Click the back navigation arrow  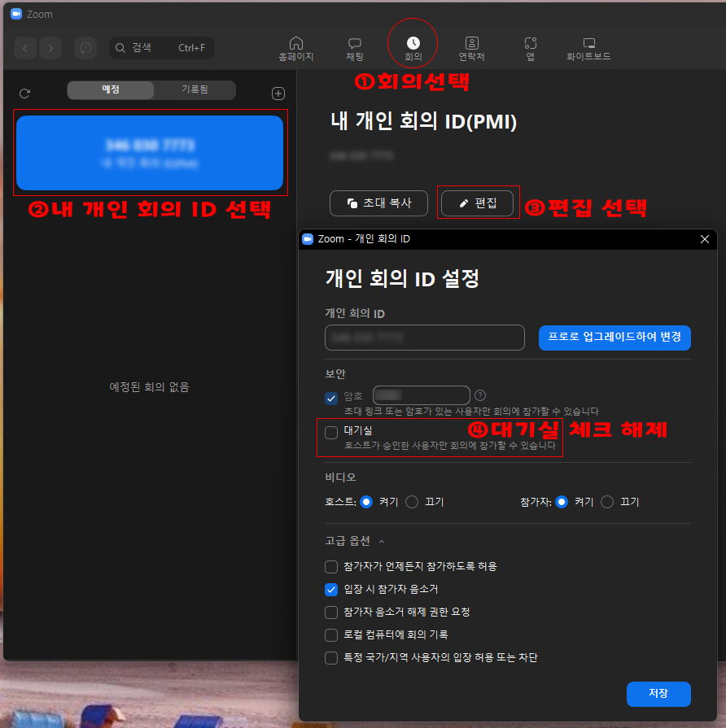point(25,48)
